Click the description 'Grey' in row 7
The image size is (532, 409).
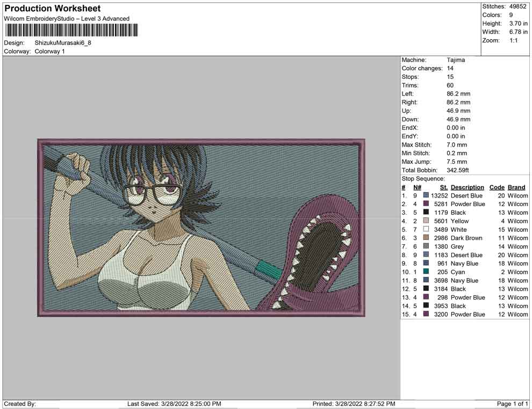point(457,246)
